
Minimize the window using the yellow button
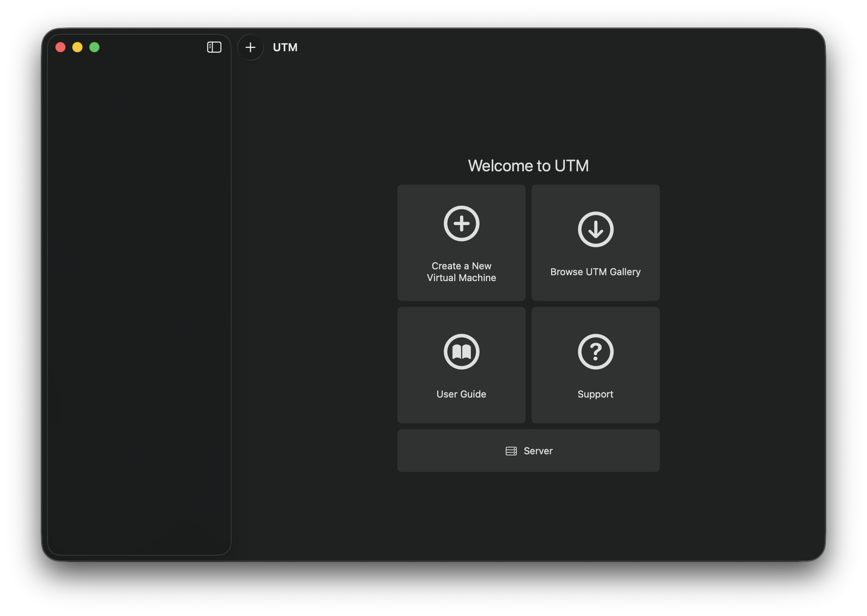[x=77, y=47]
